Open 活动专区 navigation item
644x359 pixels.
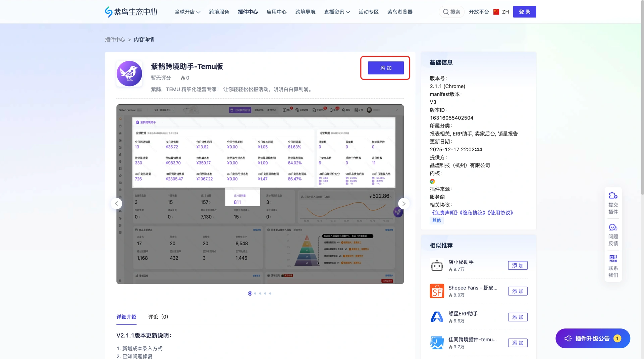point(369,12)
